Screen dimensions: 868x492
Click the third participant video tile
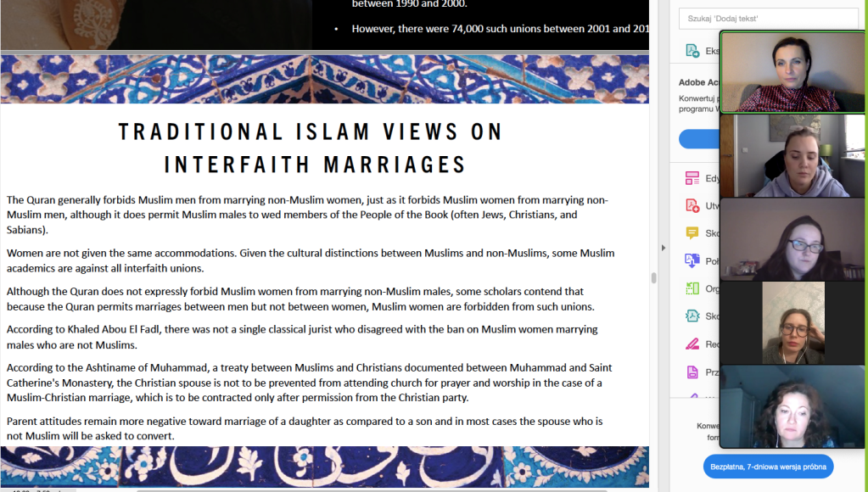792,238
